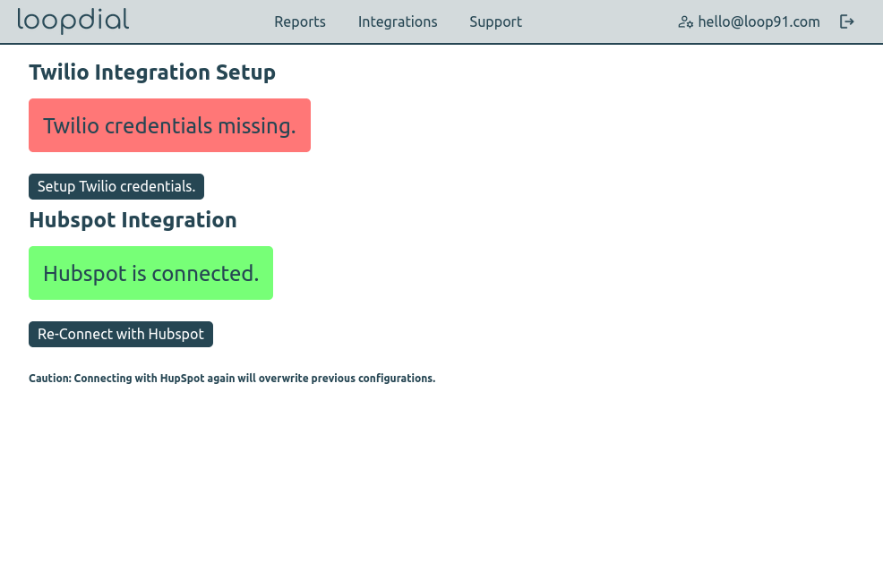Click Re-Connect with Hubspot button
The height and width of the screenshot is (588, 883).
[x=121, y=334]
